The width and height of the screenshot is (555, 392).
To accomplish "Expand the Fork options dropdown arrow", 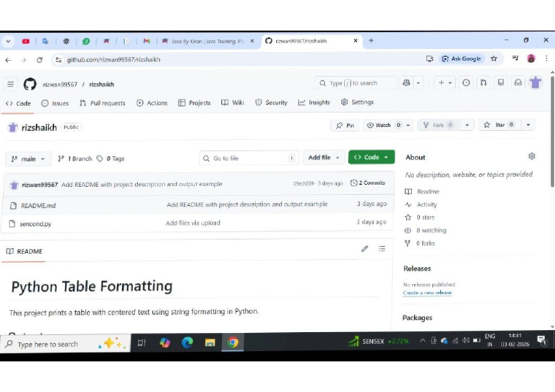I will point(467,125).
